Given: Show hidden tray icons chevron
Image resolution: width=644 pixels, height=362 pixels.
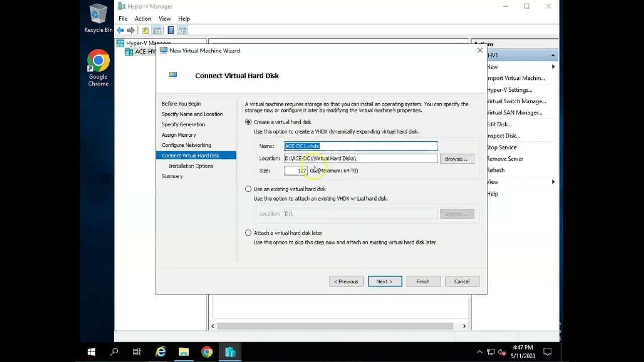Looking at the screenshot, I should [x=479, y=352].
